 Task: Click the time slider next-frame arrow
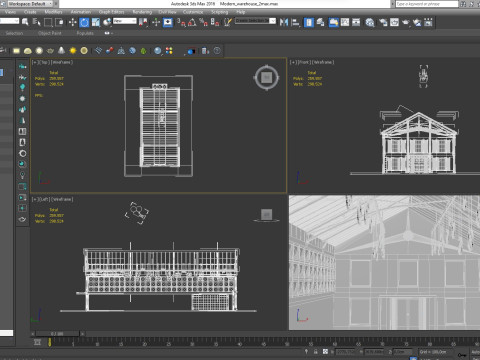(x=82, y=334)
